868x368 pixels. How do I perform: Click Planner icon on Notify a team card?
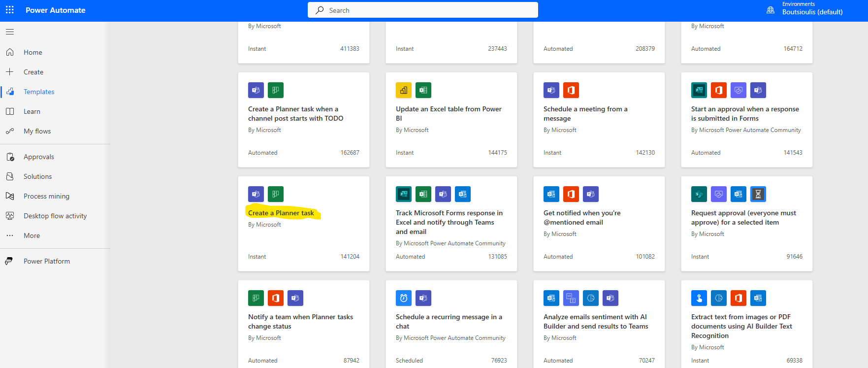256,298
